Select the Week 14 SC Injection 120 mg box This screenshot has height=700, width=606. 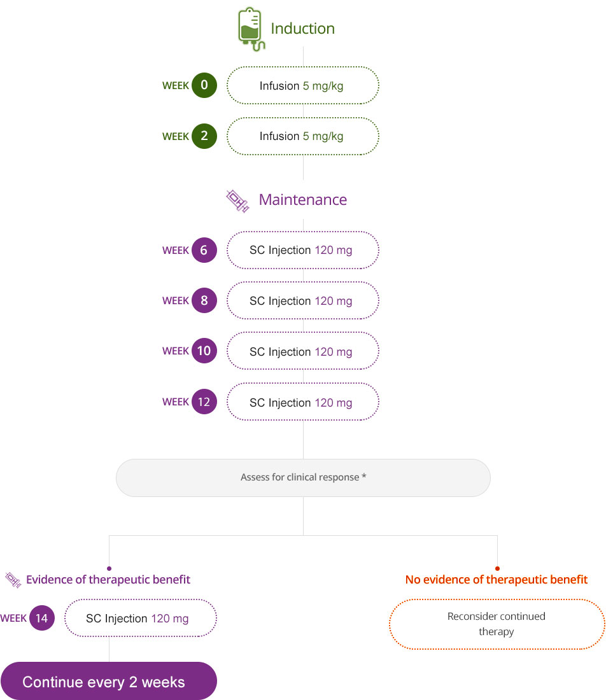coord(141,618)
